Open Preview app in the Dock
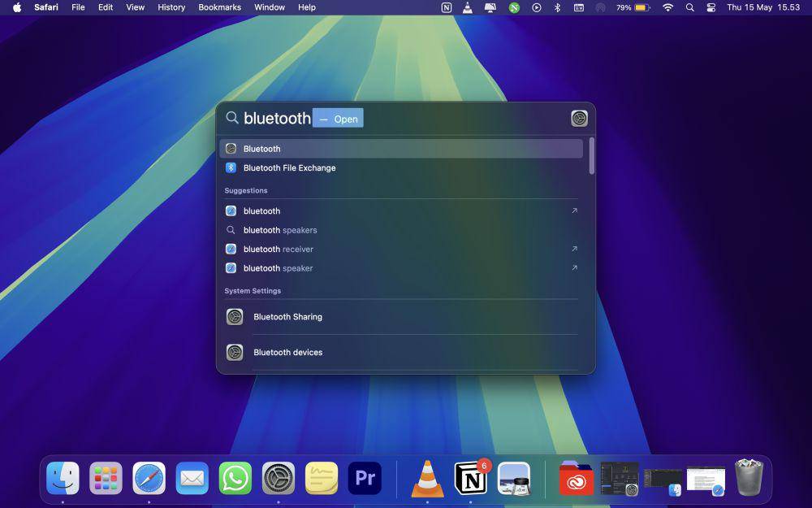The image size is (812, 508). point(514,478)
